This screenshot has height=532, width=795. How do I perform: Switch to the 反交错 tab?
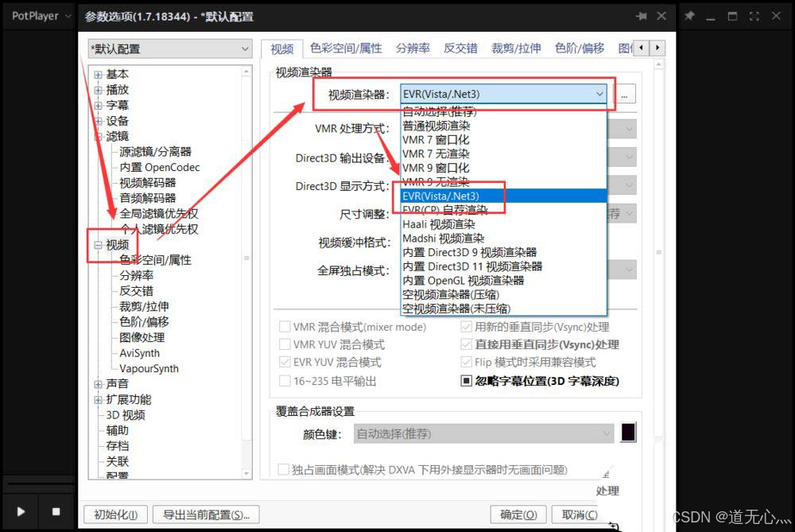pyautogui.click(x=460, y=49)
